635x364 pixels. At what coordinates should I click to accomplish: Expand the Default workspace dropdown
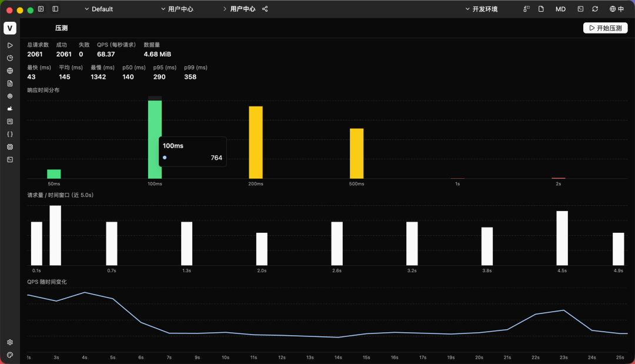point(98,9)
